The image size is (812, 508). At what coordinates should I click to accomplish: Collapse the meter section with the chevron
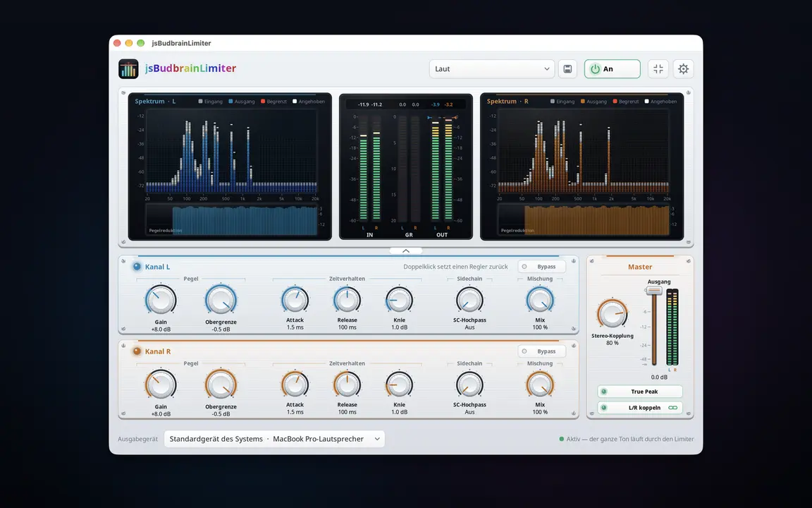click(x=406, y=251)
